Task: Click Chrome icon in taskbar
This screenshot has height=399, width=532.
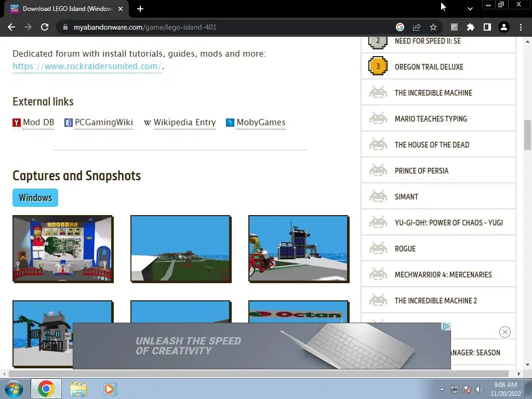Action: pyautogui.click(x=46, y=389)
